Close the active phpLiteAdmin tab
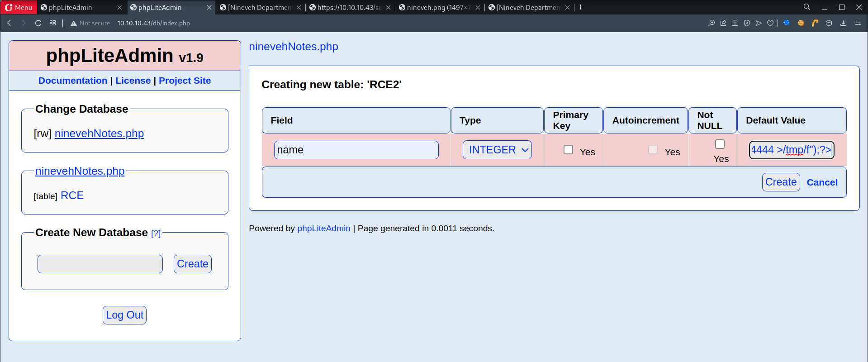Viewport: 868px width, 362px height. [209, 8]
